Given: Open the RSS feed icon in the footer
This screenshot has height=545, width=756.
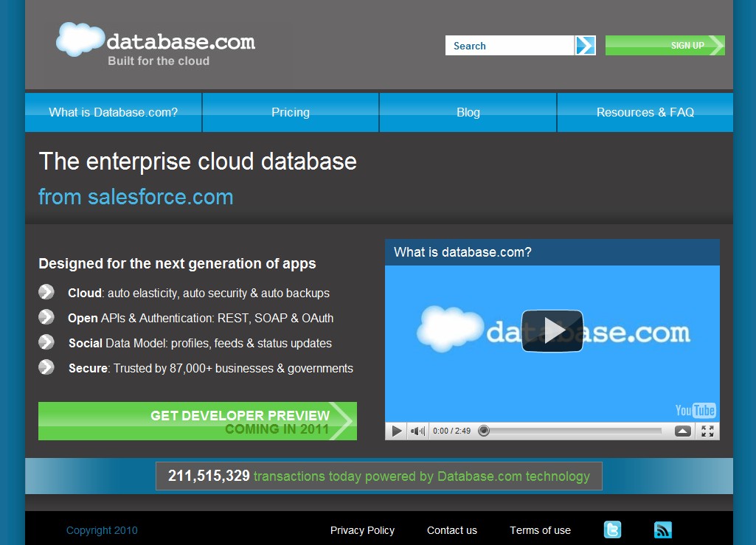Looking at the screenshot, I should (x=663, y=530).
